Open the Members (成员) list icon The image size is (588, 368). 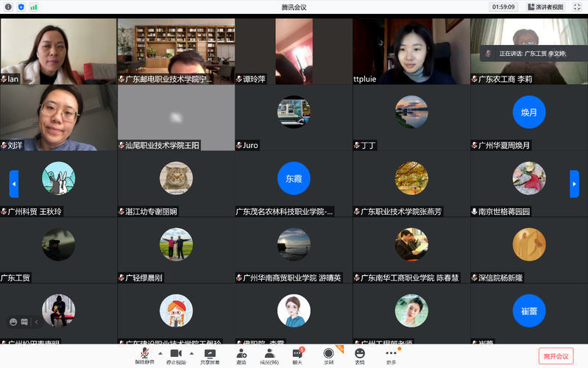tap(269, 354)
